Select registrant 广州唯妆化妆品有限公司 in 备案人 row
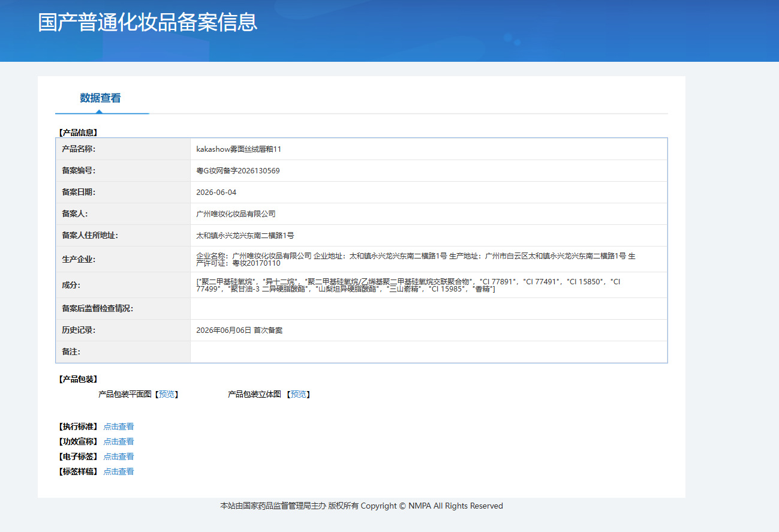Screen dimensions: 779x532 [236, 214]
